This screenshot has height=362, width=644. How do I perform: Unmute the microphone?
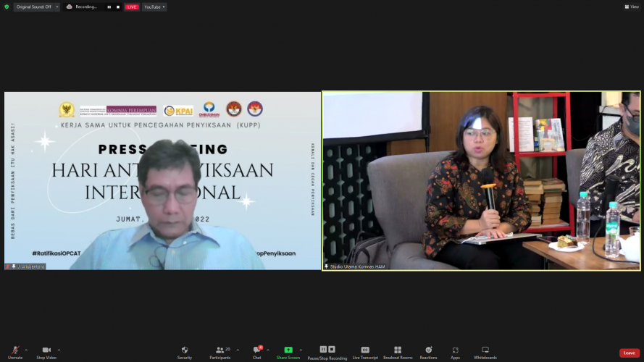[14, 350]
